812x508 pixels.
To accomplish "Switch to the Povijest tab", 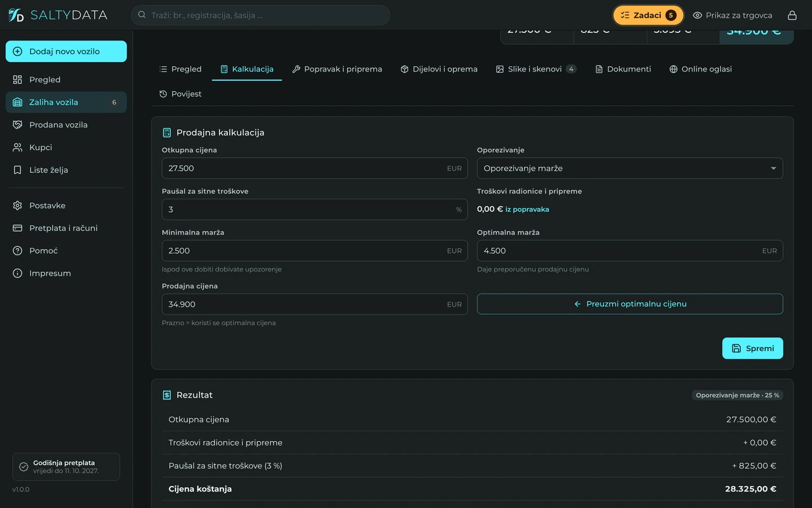I will coord(180,94).
